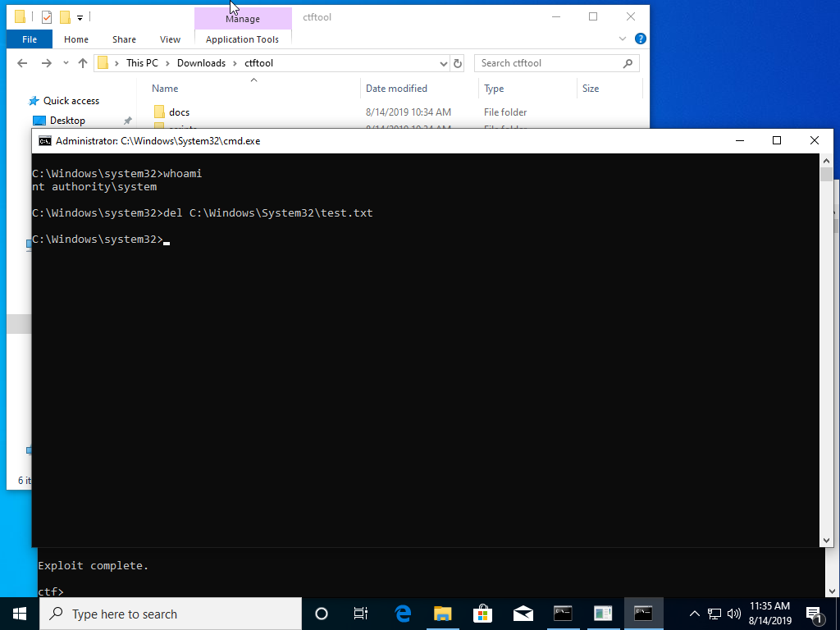Click Properties icon in quick access toolbar
840x630 pixels.
47,18
